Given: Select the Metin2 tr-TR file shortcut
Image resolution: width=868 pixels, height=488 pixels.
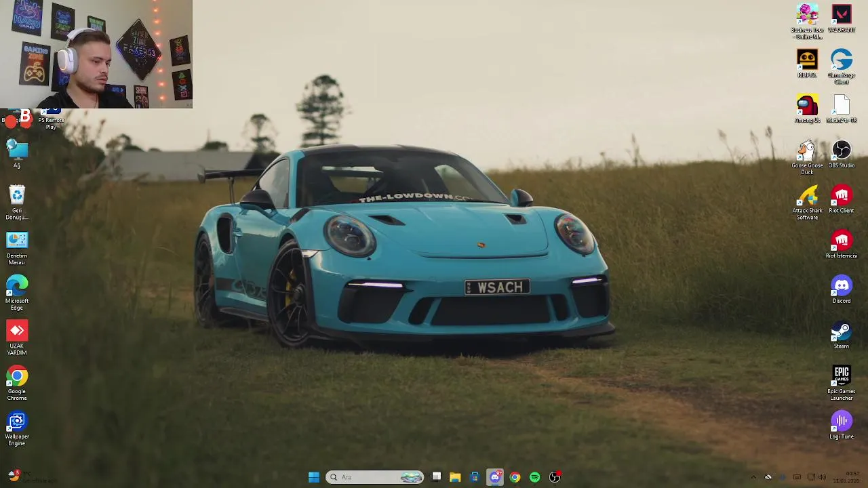Looking at the screenshot, I should tap(841, 108).
